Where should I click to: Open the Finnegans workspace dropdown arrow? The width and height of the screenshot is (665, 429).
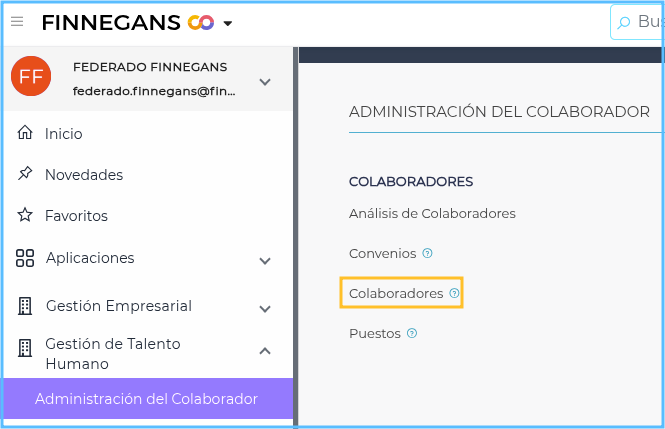(228, 23)
